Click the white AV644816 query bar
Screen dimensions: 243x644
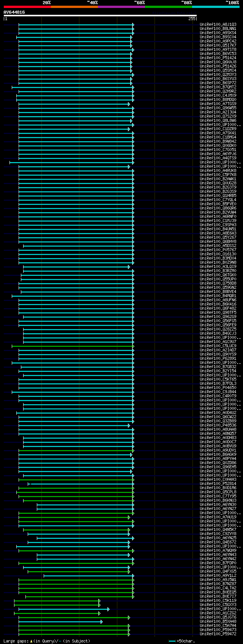coord(100,16)
